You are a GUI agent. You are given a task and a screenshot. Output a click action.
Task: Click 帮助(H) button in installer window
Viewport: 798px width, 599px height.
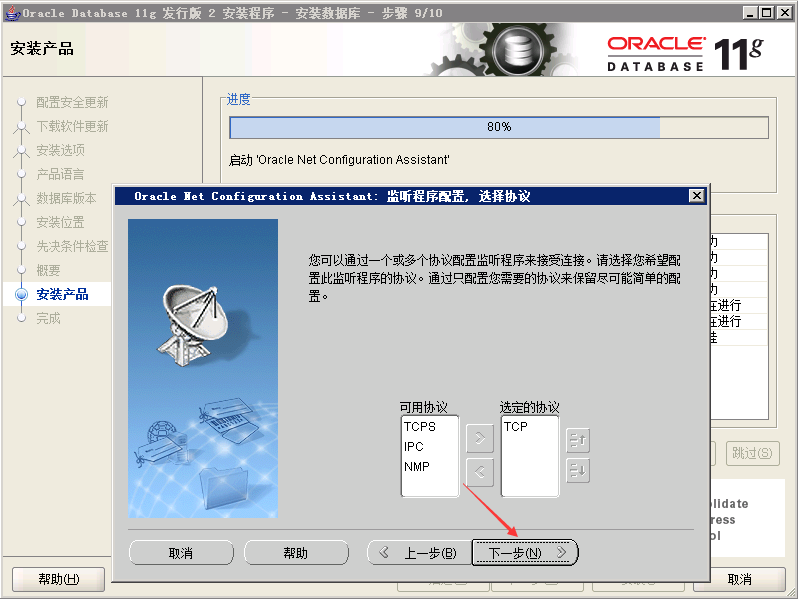(x=59, y=579)
